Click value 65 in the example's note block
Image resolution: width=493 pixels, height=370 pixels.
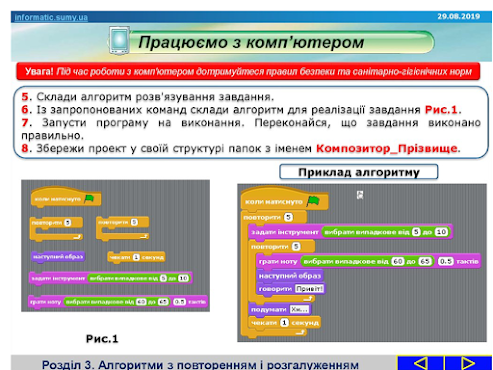425,261
